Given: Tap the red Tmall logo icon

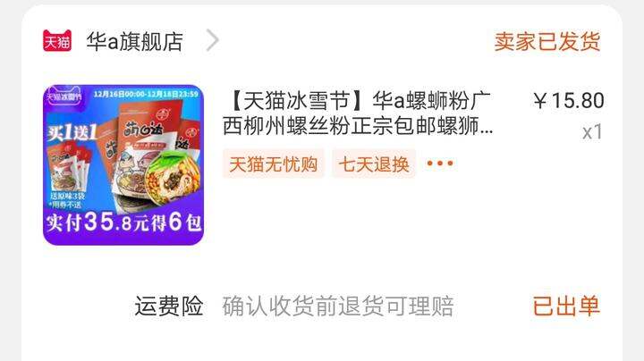Looking at the screenshot, I should 57,41.
